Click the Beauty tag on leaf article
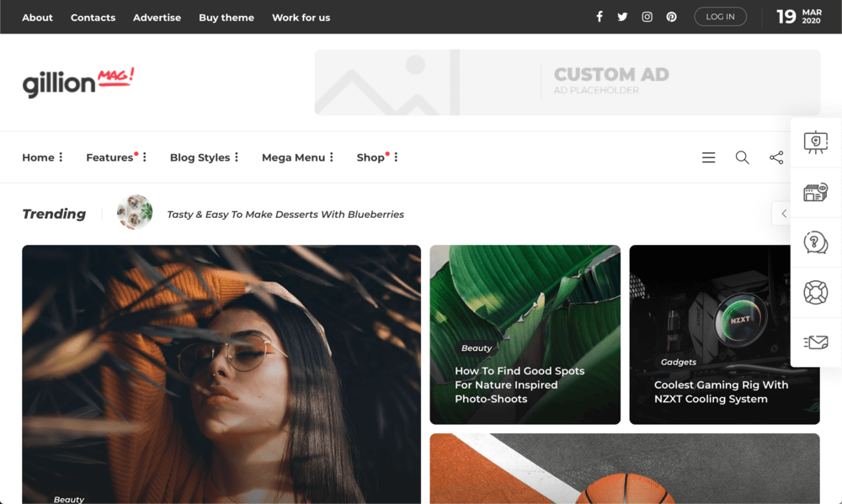The height and width of the screenshot is (504, 842). [477, 347]
